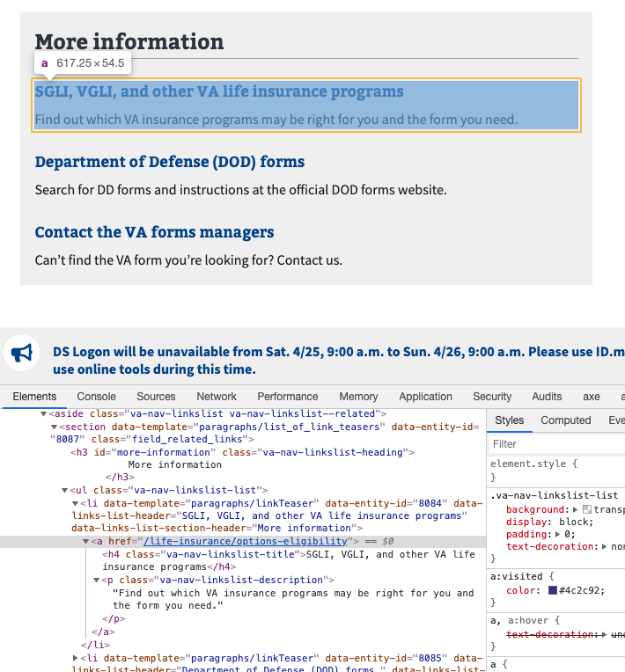
Task: Open the Network tab
Action: click(x=217, y=397)
